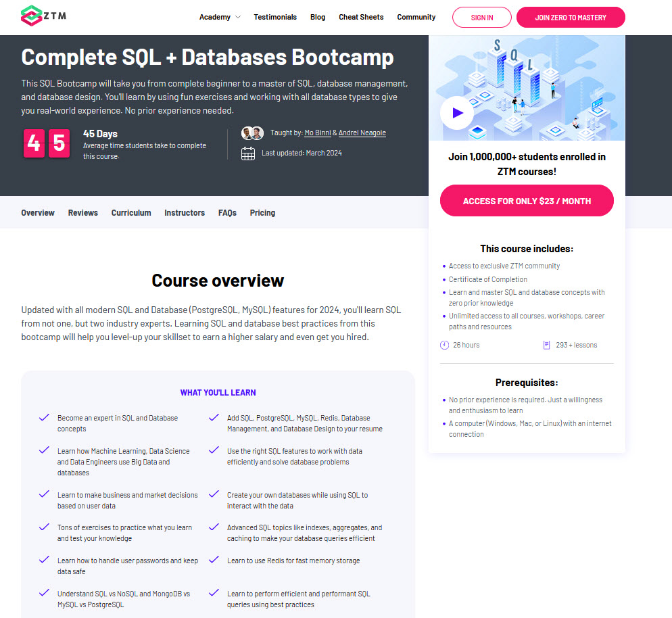
Task: Click the 'Prerequisites:' heading
Action: 527,383
